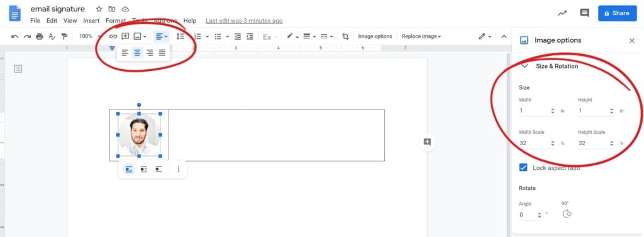The height and width of the screenshot is (237, 644).
Task: Click the document title email signature
Action: [x=57, y=9]
